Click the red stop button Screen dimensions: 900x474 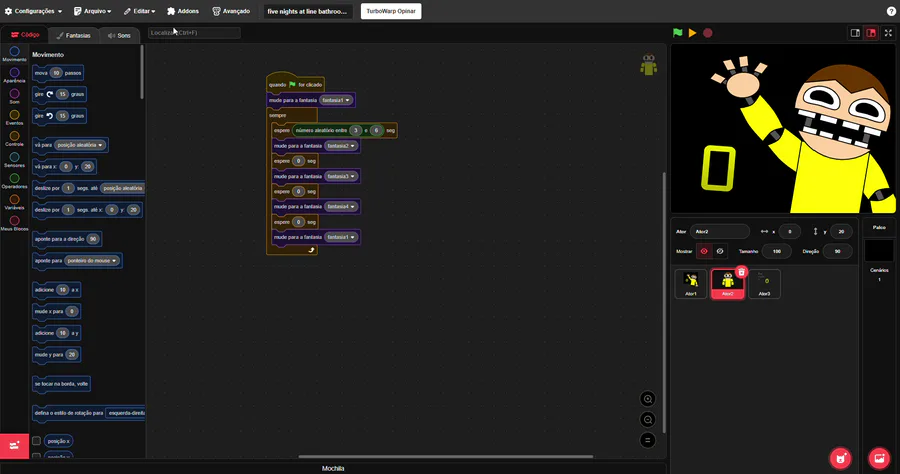[708, 33]
